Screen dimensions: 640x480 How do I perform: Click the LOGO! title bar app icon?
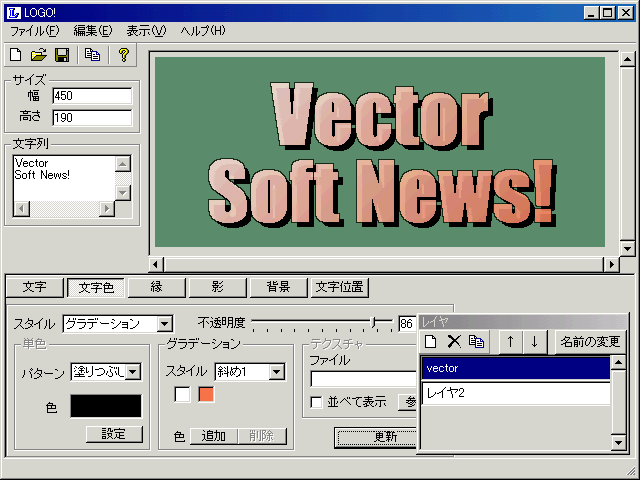[13, 13]
